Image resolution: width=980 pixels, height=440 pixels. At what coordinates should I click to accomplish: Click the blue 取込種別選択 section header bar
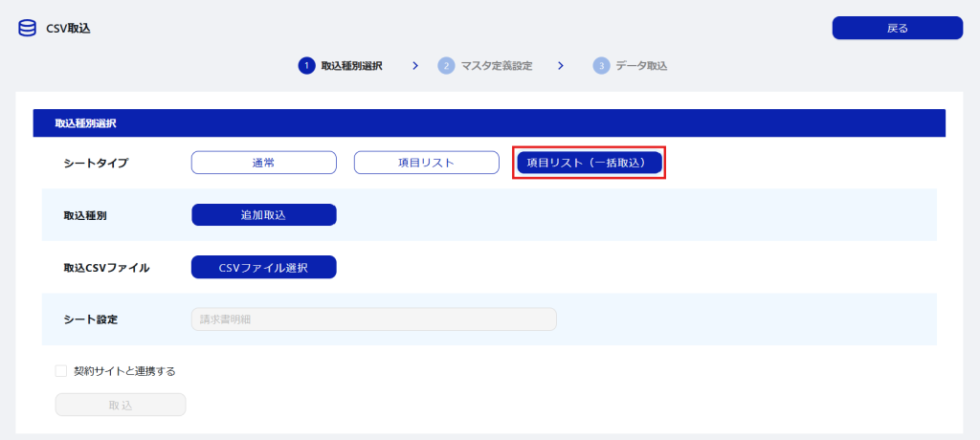[x=488, y=123]
